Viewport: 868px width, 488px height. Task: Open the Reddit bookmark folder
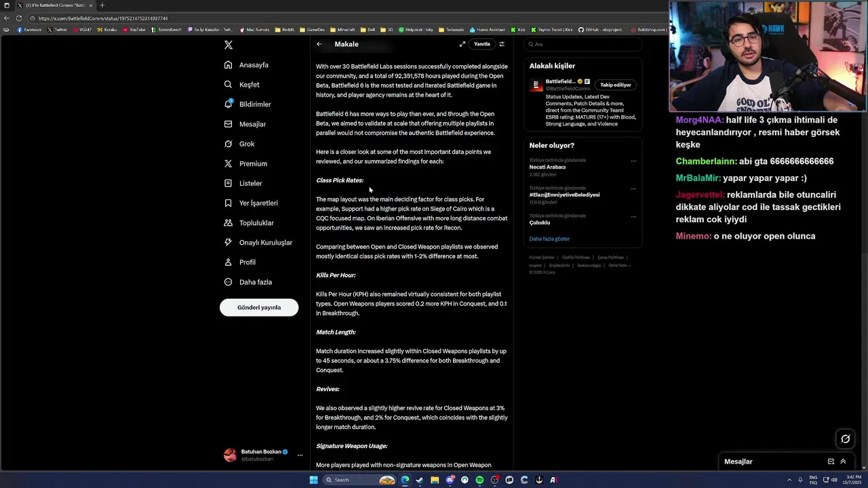(285, 30)
